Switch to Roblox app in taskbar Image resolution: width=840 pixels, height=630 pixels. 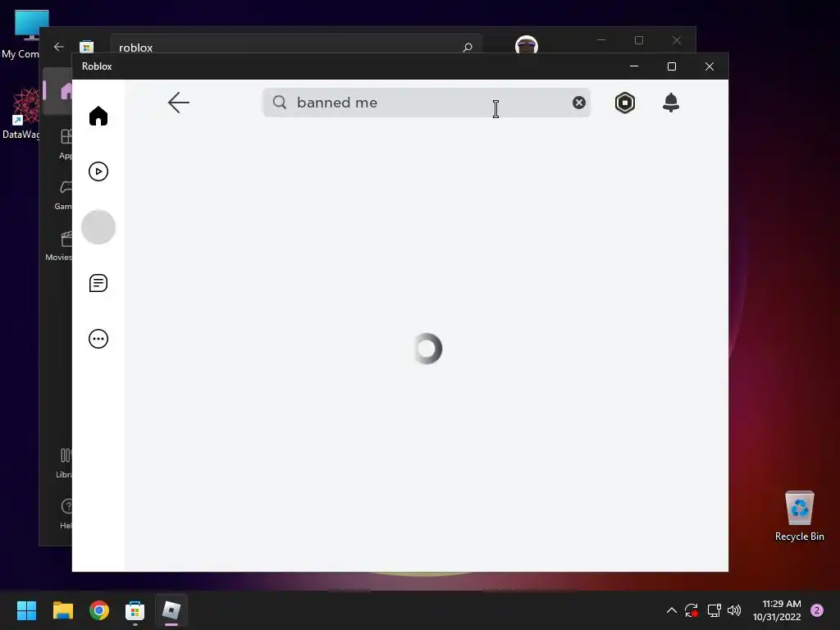[171, 610]
